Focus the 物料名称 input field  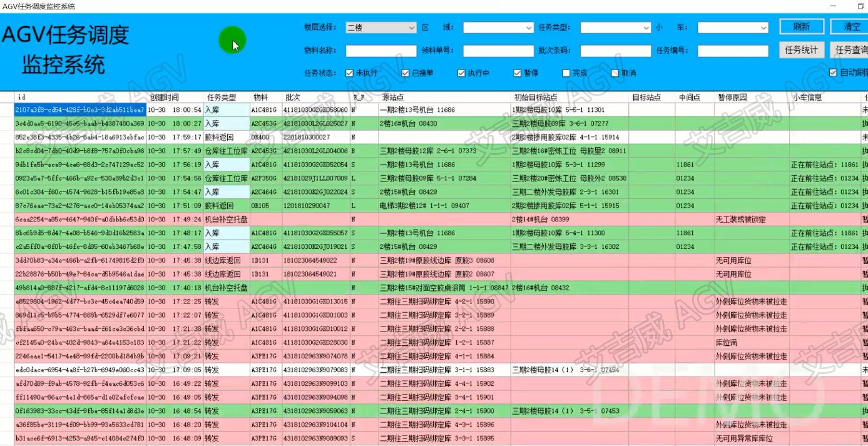(380, 51)
